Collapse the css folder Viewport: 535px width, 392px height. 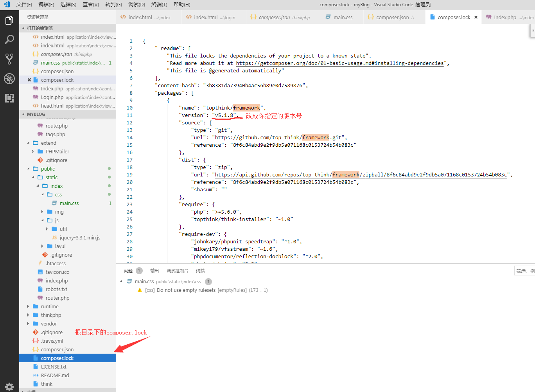pyautogui.click(x=43, y=194)
